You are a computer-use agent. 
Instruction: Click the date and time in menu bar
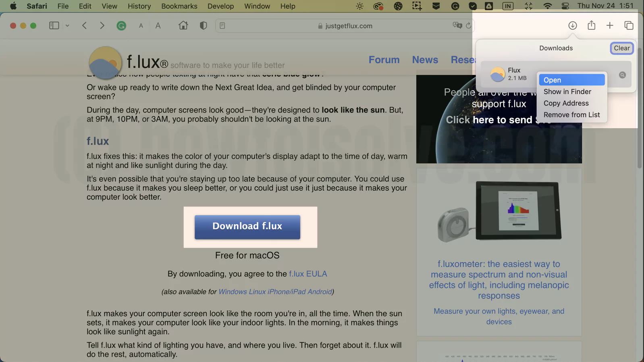[x=605, y=6]
